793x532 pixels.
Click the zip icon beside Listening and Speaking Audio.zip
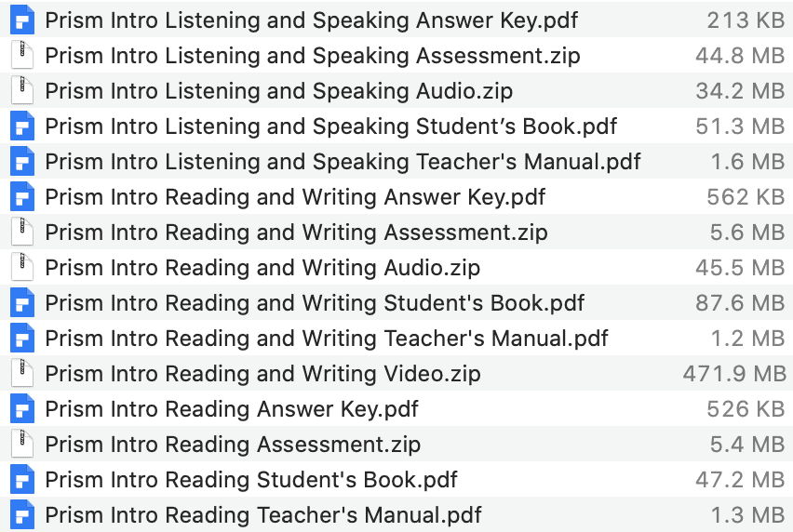click(22, 90)
